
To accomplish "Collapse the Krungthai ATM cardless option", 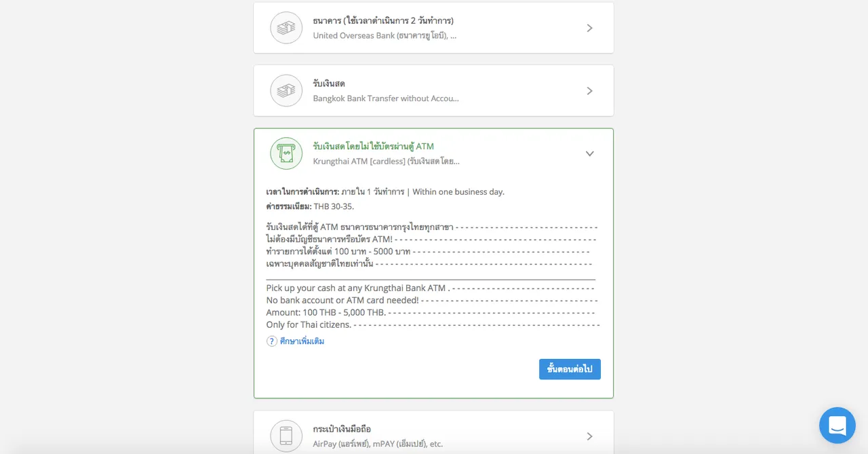I will point(589,153).
